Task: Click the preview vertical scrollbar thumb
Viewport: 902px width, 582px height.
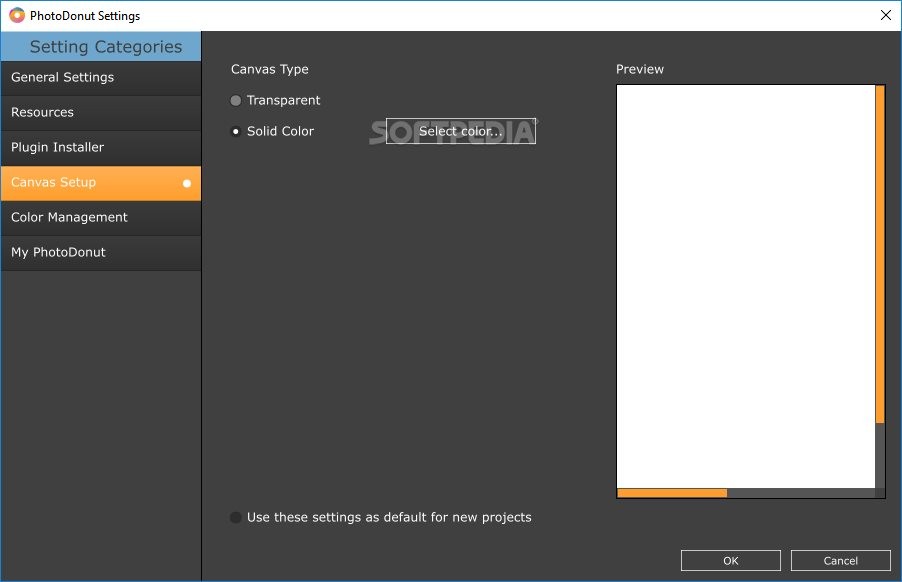Action: (x=880, y=254)
